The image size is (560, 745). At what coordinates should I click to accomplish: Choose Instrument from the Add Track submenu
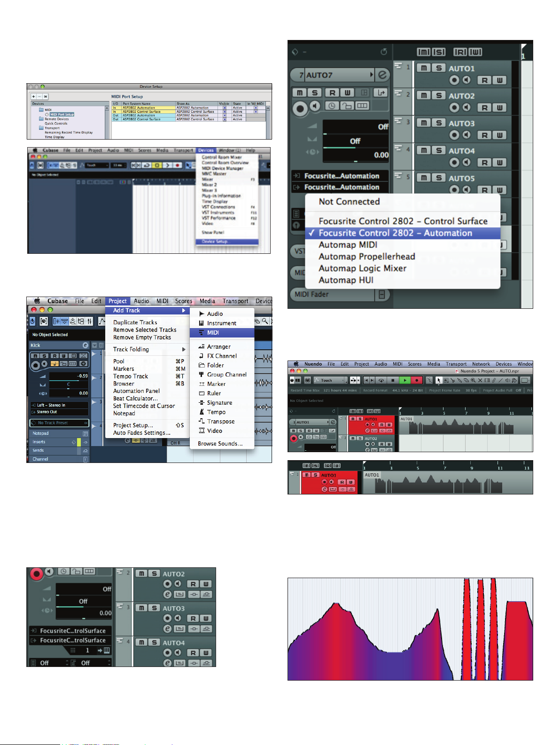tap(222, 323)
